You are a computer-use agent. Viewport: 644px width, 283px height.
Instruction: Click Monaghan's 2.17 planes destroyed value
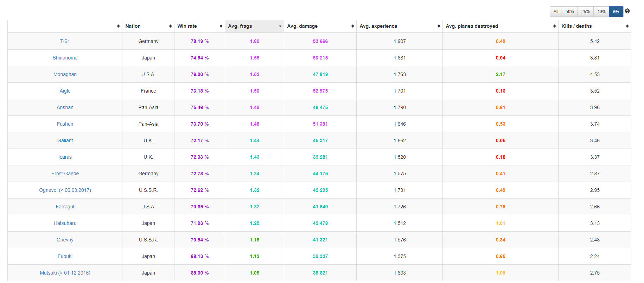tap(500, 74)
